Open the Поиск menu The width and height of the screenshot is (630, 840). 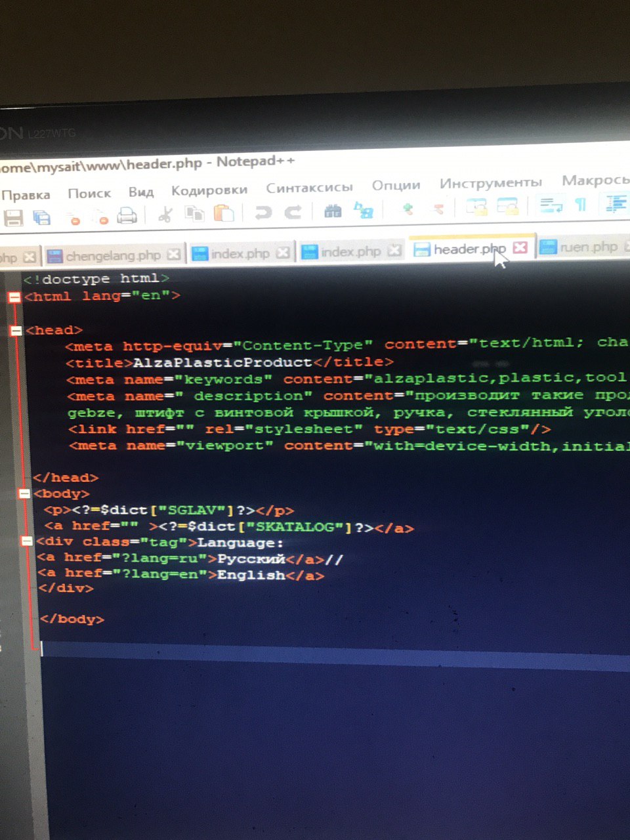tap(89, 193)
